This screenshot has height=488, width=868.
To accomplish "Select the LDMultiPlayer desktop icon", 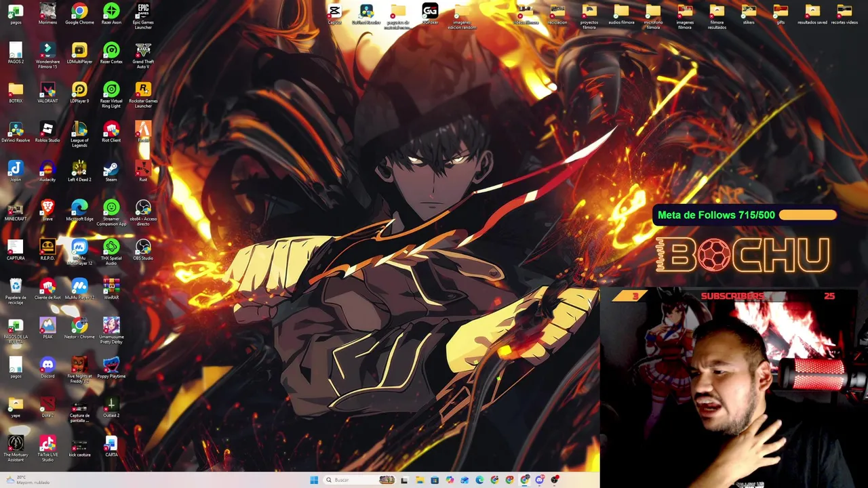I will (x=79, y=53).
